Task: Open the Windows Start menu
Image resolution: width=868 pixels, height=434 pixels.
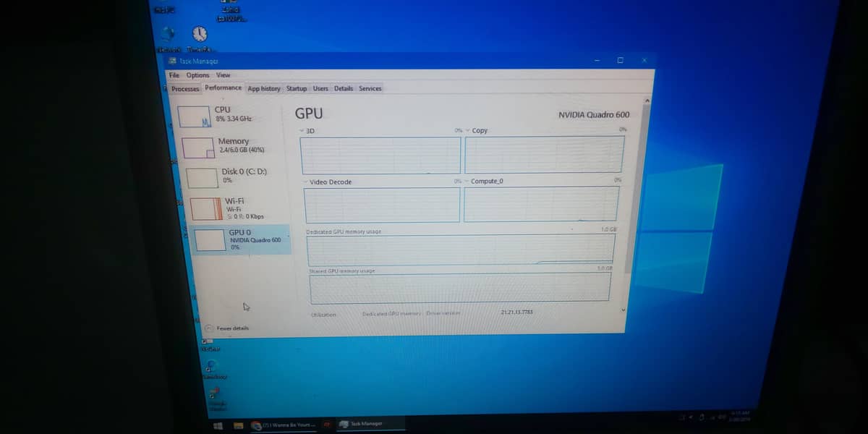Action: pyautogui.click(x=218, y=425)
